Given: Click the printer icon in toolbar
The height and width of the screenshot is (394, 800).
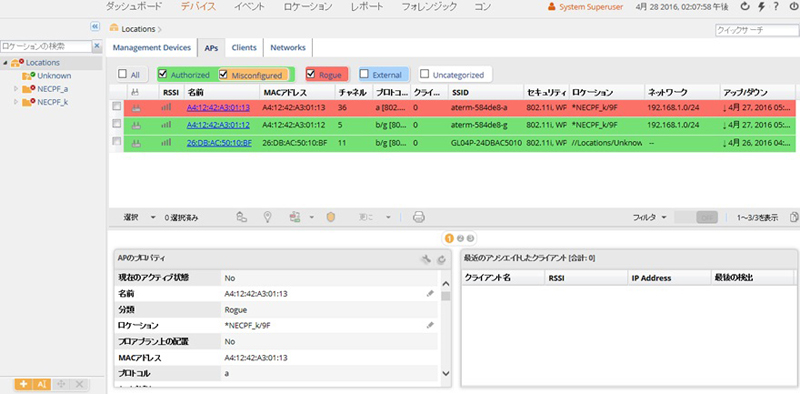Looking at the screenshot, I should pos(419,217).
